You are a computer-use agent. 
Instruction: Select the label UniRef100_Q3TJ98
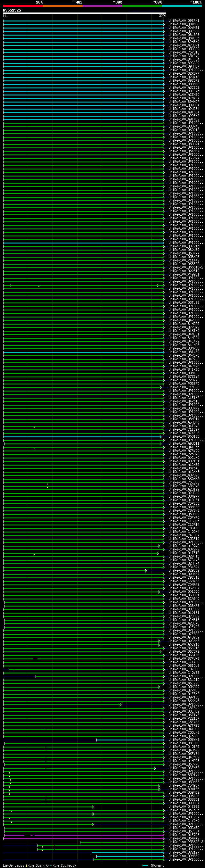(184, 302)
